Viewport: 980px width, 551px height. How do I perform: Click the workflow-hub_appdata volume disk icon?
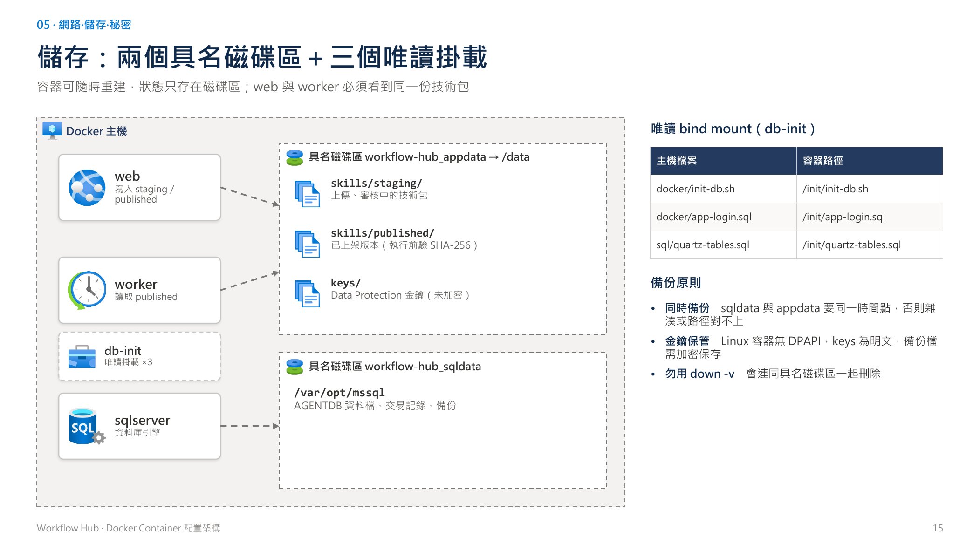coord(295,157)
